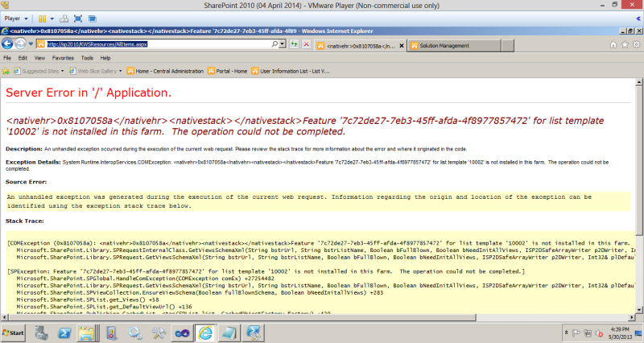Click the search magnifier in address bar

[x=275, y=44]
